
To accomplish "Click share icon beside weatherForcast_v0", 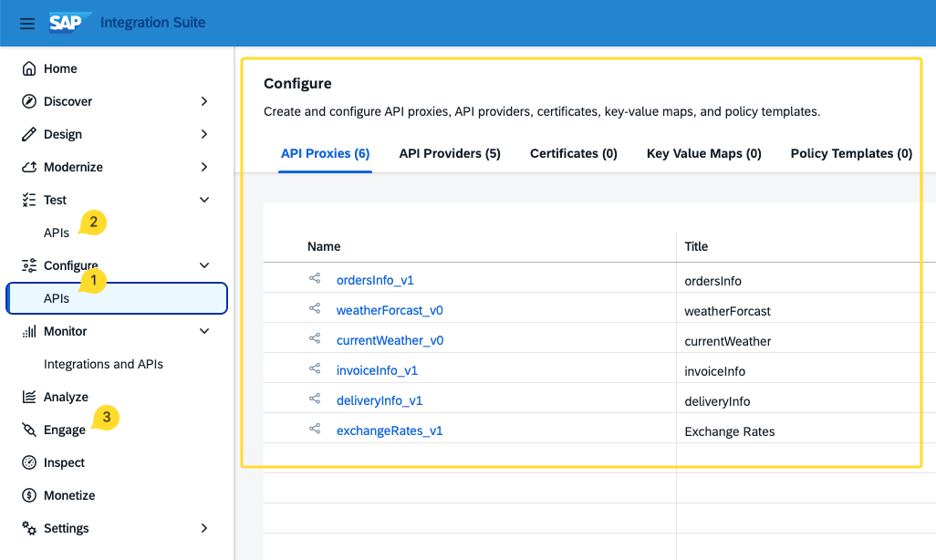I will click(315, 308).
